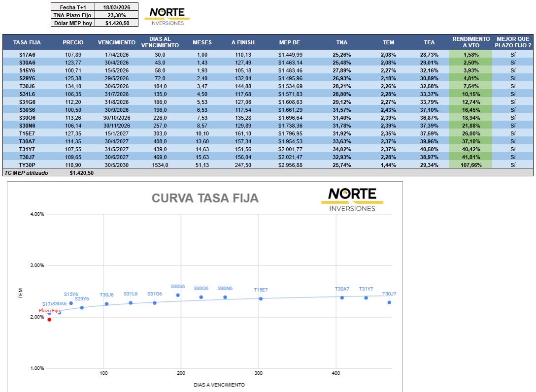Select the TNA Plazo Fijo value 23,38%
The image size is (536, 392).
117,15
